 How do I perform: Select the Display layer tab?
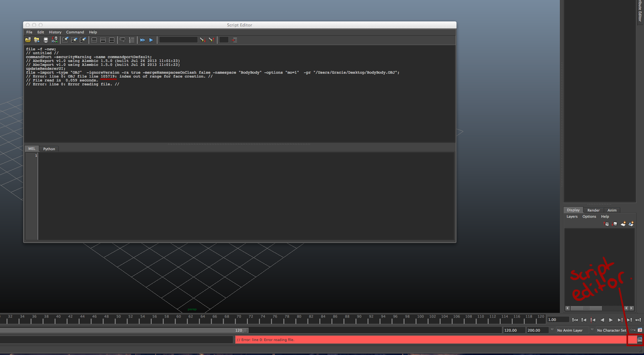(x=573, y=210)
